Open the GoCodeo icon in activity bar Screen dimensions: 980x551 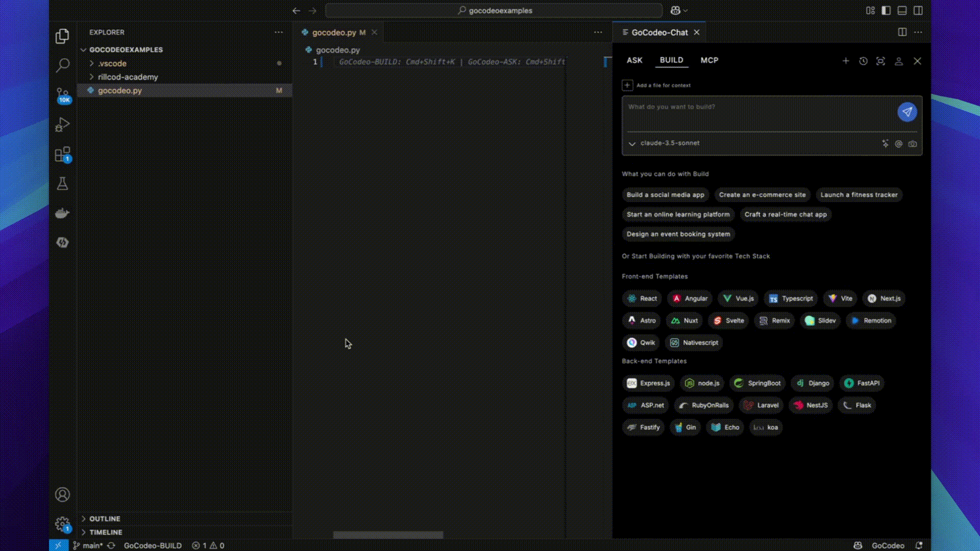pyautogui.click(x=62, y=242)
